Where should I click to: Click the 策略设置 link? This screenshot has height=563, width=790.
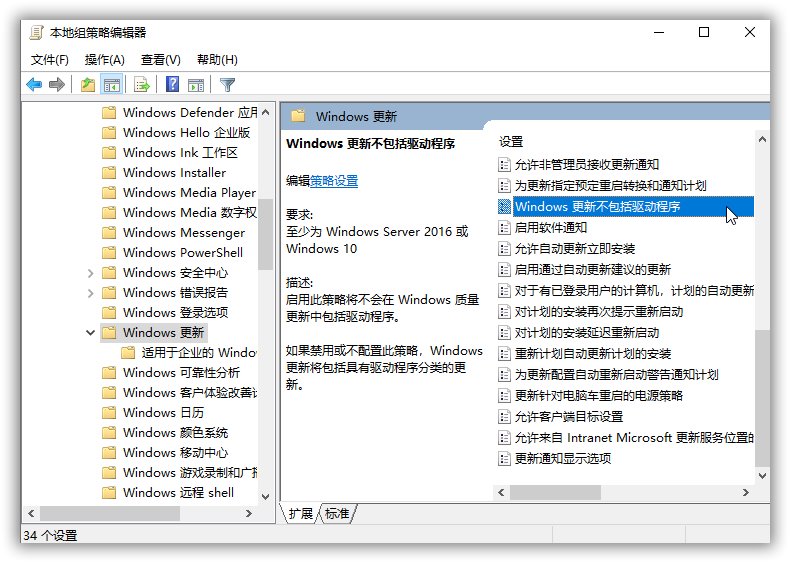click(334, 181)
